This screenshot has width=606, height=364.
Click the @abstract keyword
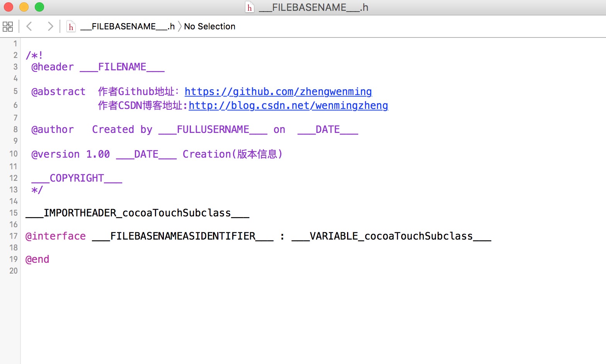click(58, 92)
